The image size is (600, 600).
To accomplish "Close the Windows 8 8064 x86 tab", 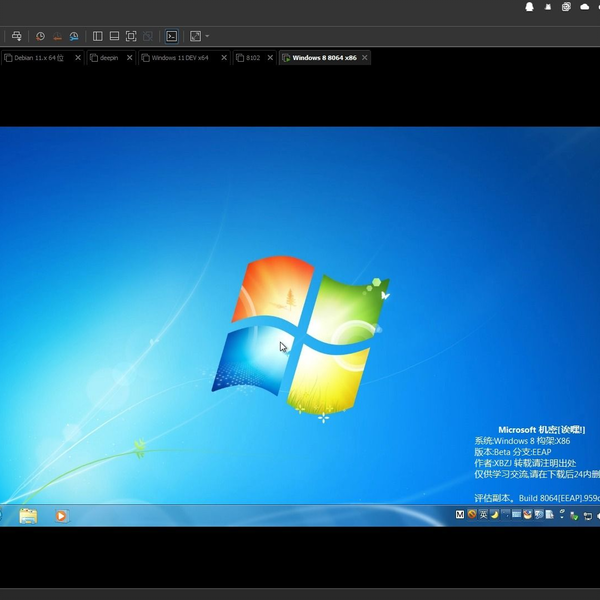I will (365, 57).
